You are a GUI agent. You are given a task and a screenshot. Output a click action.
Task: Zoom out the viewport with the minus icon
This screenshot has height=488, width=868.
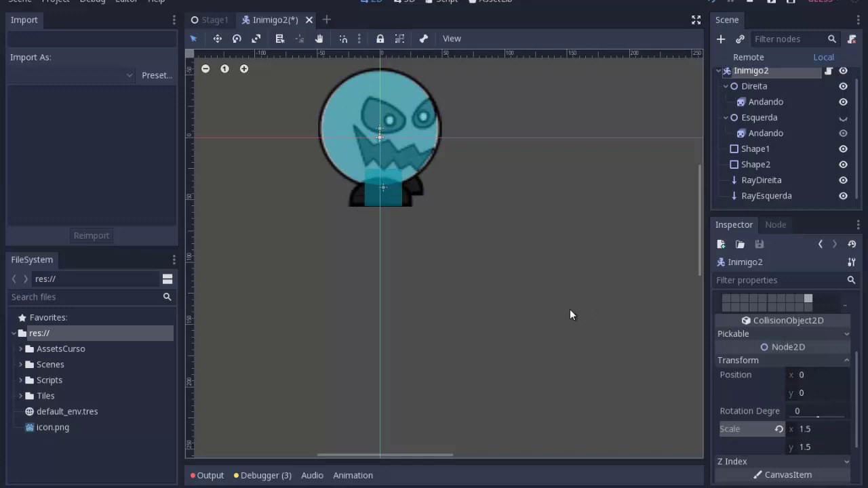click(205, 68)
